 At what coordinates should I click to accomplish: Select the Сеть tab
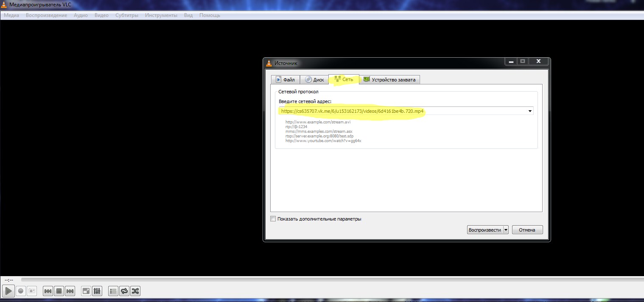pos(344,79)
